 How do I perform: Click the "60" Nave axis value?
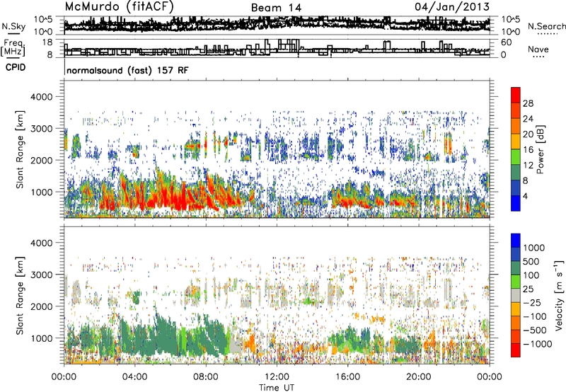coord(506,42)
